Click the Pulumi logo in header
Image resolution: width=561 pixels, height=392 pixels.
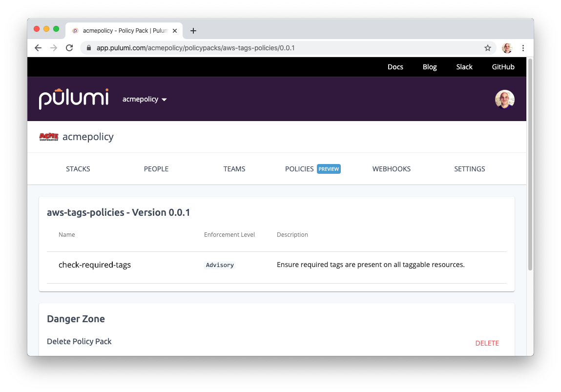pyautogui.click(x=74, y=99)
